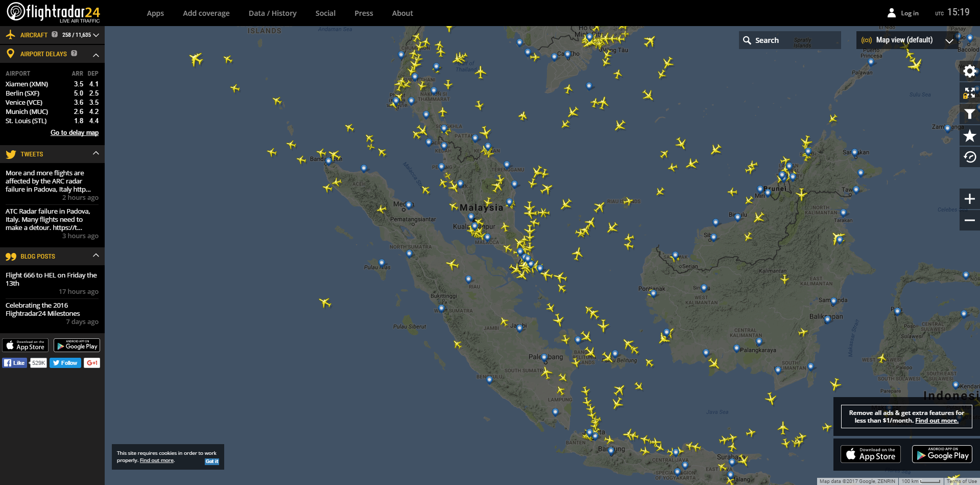Zoom in with the plus button

click(x=969, y=199)
